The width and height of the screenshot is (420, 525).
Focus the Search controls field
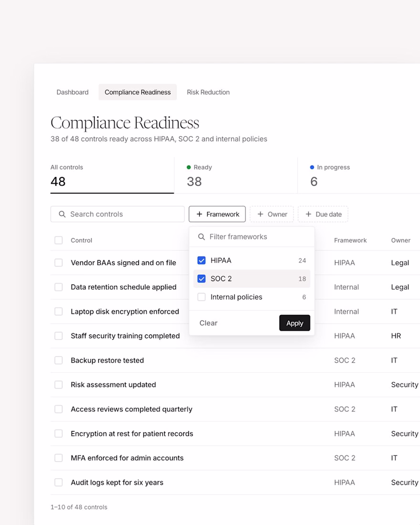[x=117, y=214]
